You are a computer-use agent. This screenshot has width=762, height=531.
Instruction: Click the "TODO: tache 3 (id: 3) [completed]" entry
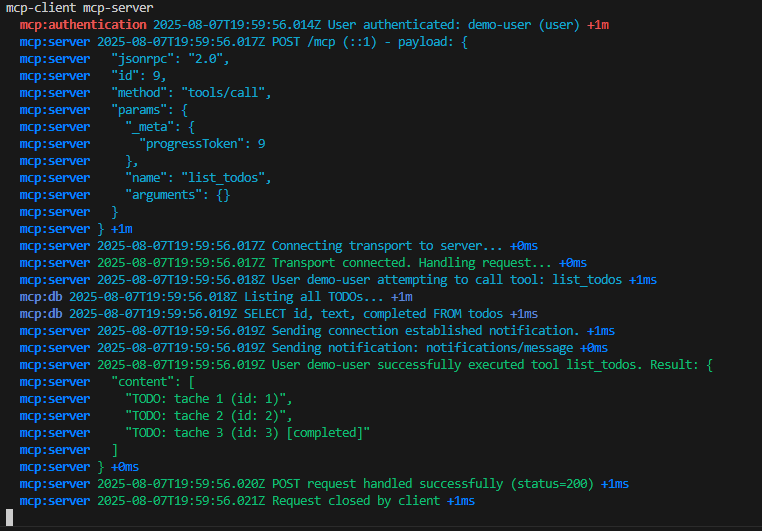point(247,433)
